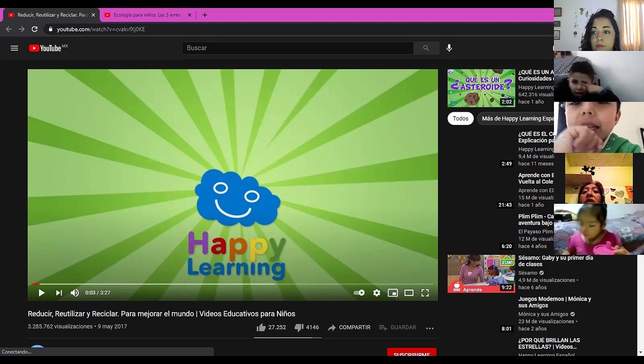Select Más de Happy Learning chip
This screenshot has width=644, height=364.
coord(516,118)
